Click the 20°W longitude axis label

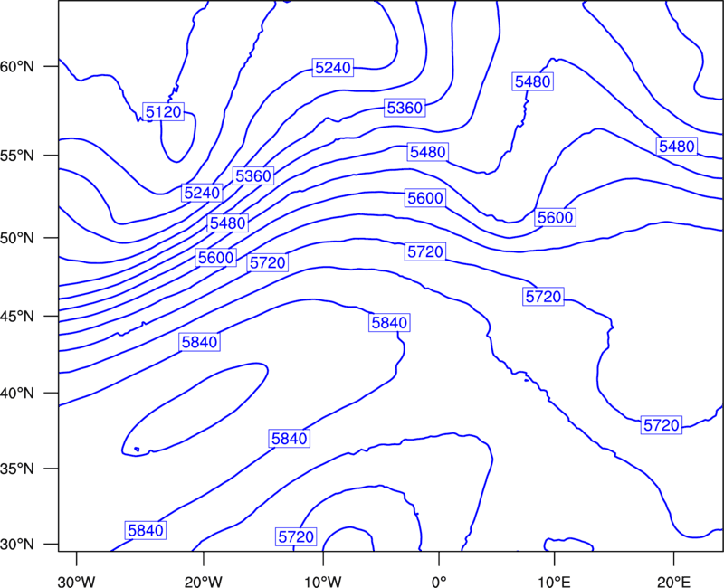pos(203,582)
